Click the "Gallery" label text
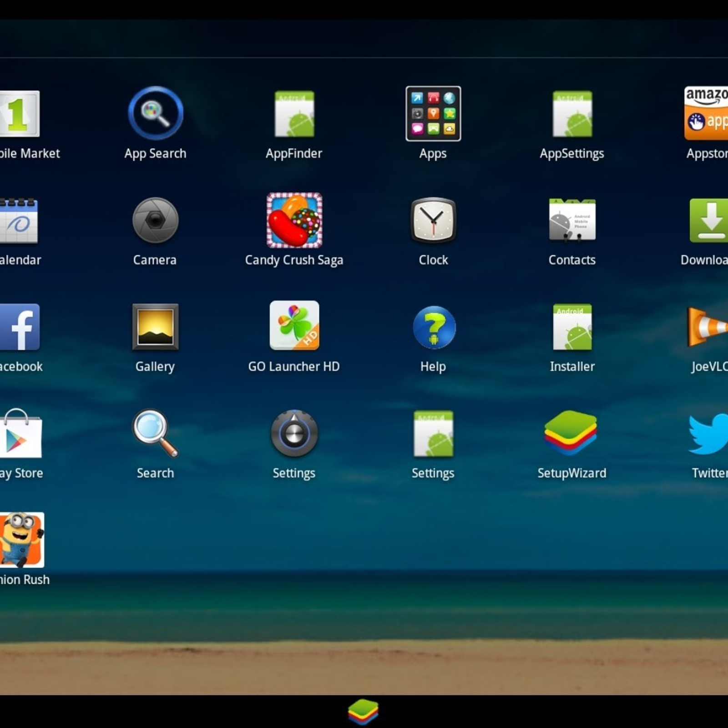 (155, 367)
